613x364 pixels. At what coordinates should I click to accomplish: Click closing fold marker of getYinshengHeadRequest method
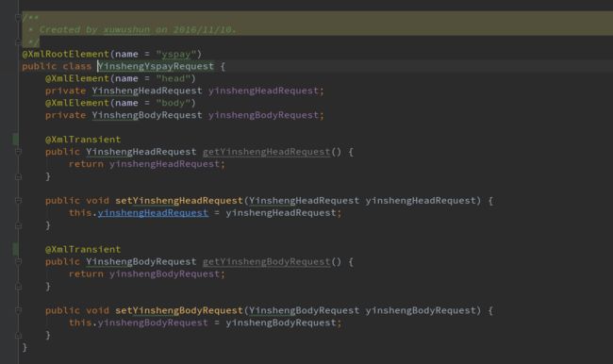click(x=18, y=176)
